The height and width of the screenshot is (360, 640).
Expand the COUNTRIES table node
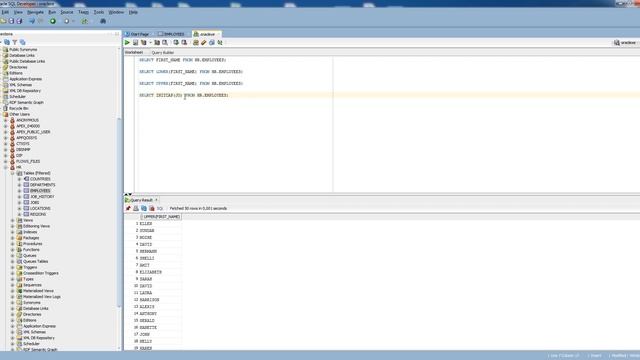click(19, 179)
